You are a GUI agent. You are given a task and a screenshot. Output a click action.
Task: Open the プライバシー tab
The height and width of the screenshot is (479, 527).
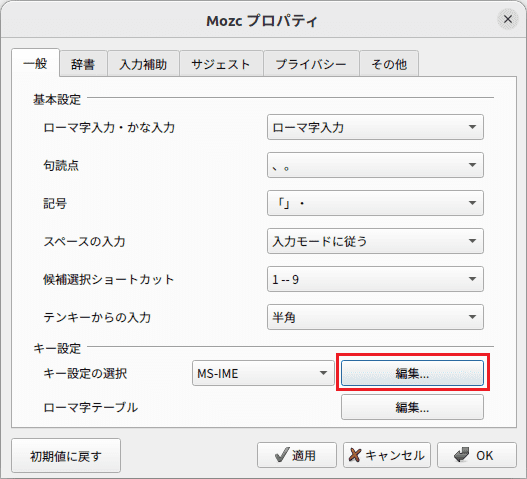click(311, 64)
